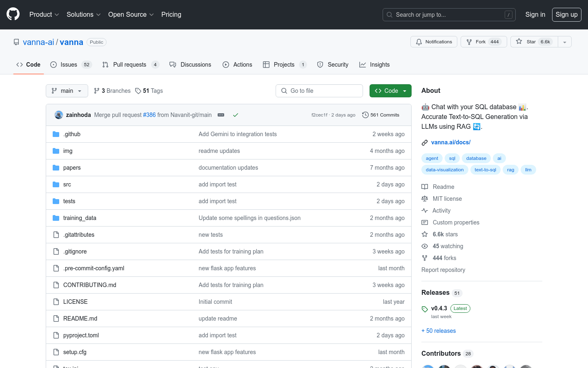Open the main branch selector dropdown
Screen dimensions: 588x368
(67, 91)
